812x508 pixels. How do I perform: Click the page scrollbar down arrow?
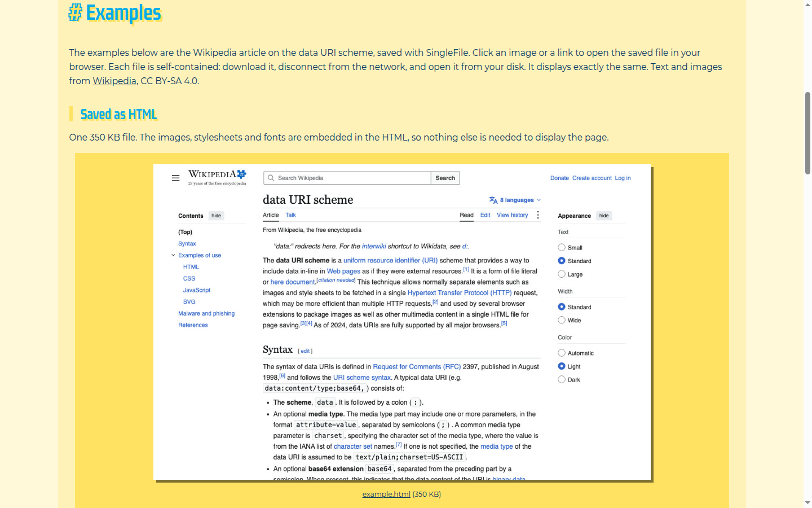[x=807, y=502]
